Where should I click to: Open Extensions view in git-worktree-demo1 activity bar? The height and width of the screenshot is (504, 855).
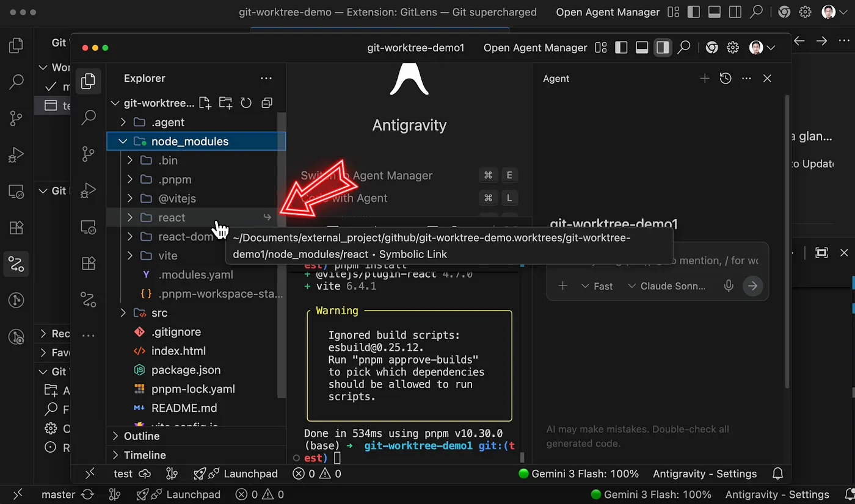tap(89, 264)
